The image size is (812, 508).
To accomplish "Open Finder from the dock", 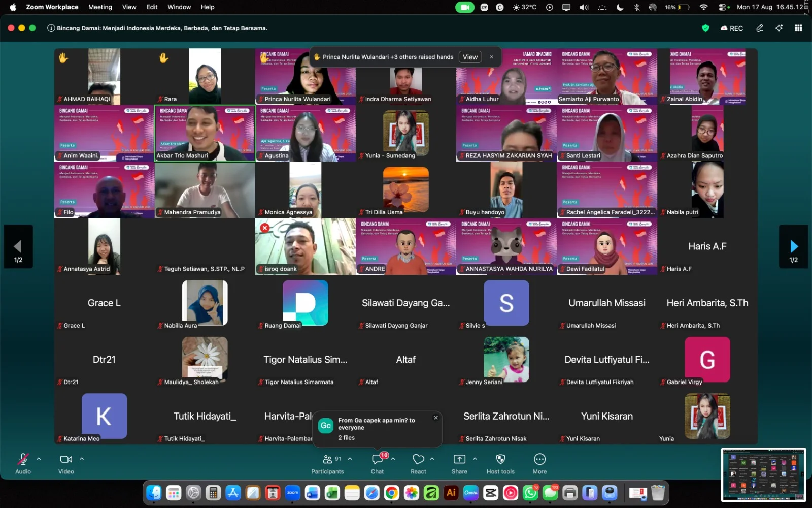I will (154, 492).
